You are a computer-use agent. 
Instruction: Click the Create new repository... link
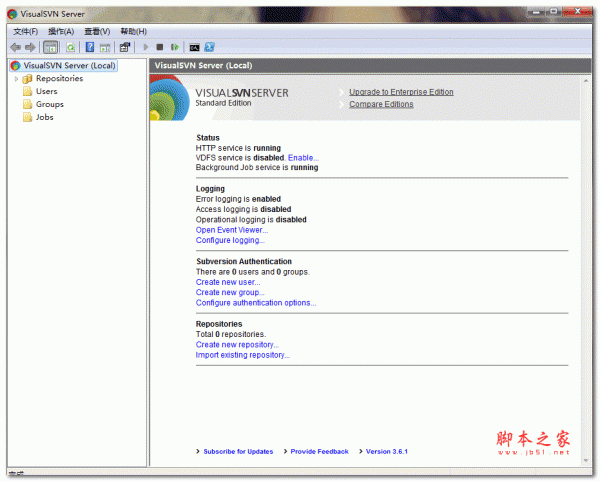(x=237, y=345)
